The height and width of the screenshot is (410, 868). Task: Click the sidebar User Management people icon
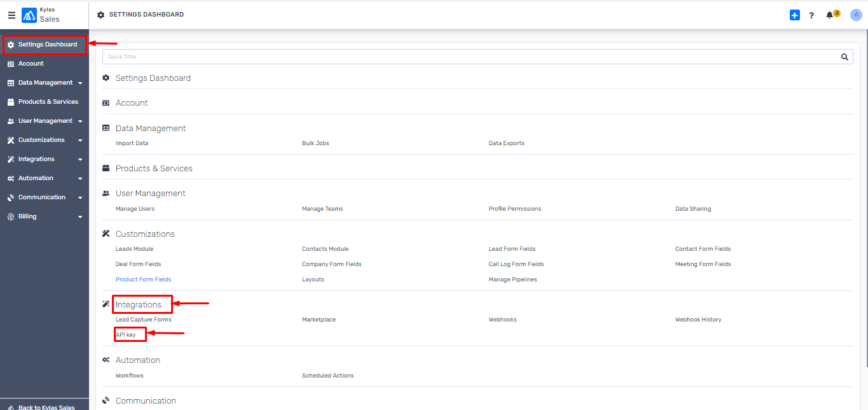pos(11,121)
